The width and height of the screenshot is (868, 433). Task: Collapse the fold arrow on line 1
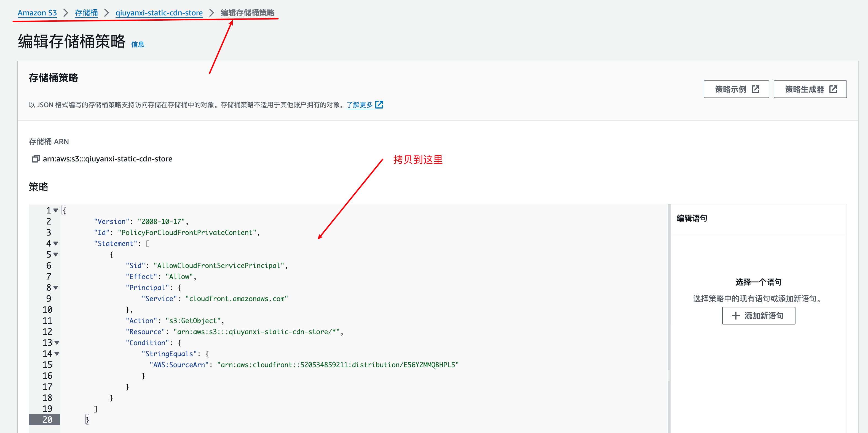click(56, 210)
